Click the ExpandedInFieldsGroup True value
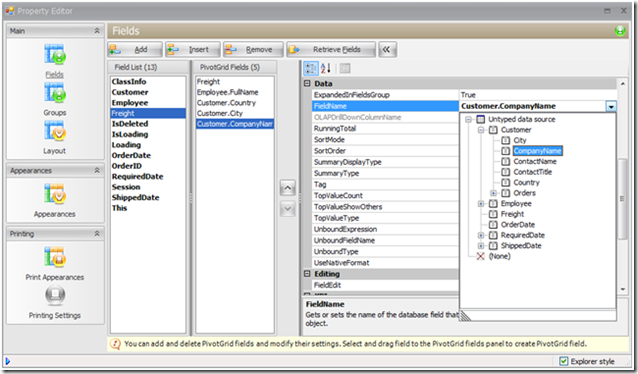The width and height of the screenshot is (638, 374). click(x=537, y=95)
